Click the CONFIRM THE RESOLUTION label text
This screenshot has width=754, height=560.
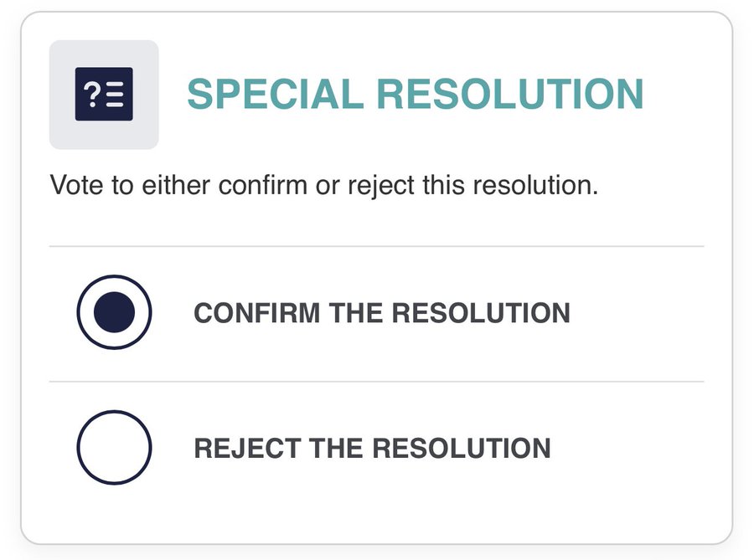[x=382, y=313]
